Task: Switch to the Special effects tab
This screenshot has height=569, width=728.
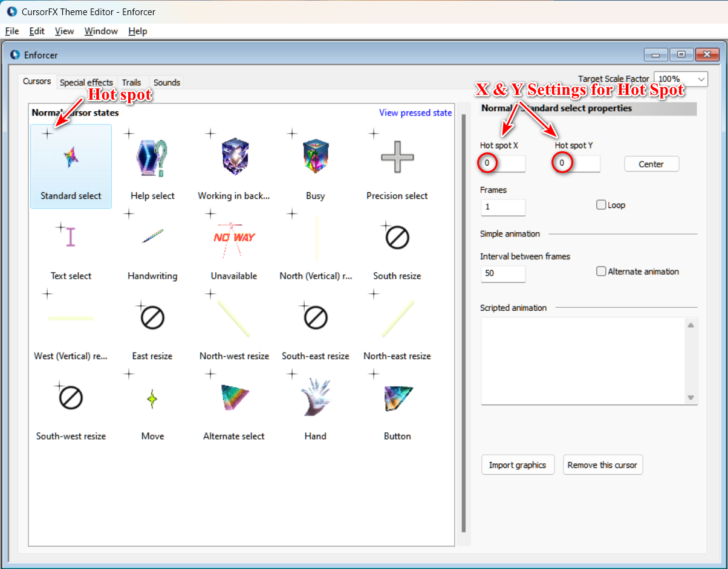Action: [86, 83]
